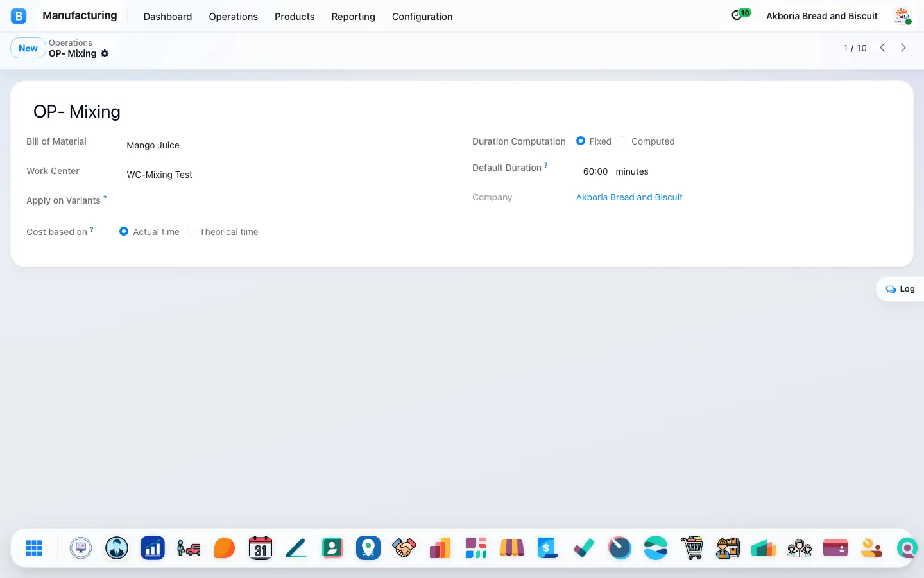Open the apps grid launcher icon
Screen dimensions: 924x578
(34, 548)
